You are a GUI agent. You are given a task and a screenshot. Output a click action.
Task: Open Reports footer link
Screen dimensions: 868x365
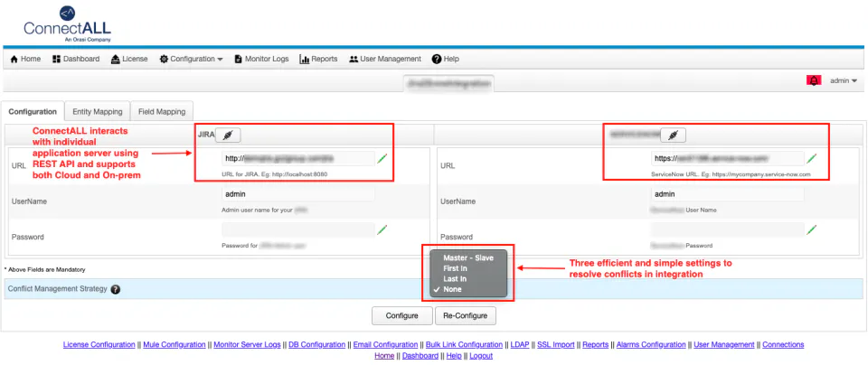(x=596, y=344)
